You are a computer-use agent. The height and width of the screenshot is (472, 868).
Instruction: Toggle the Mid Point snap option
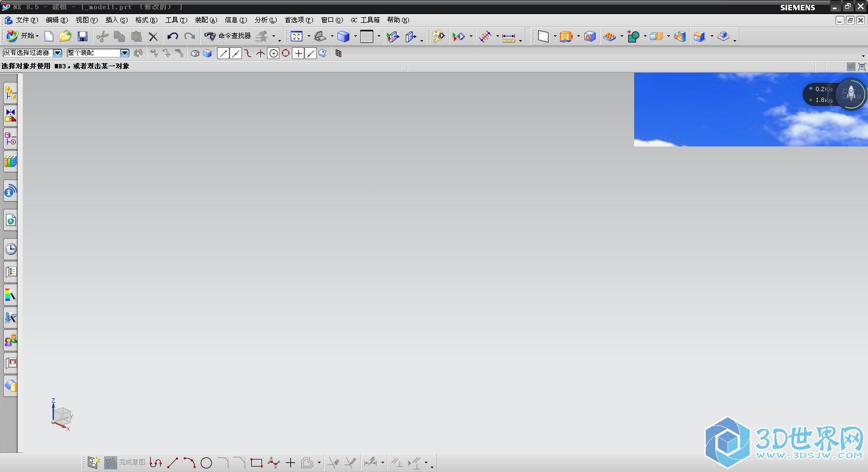235,53
